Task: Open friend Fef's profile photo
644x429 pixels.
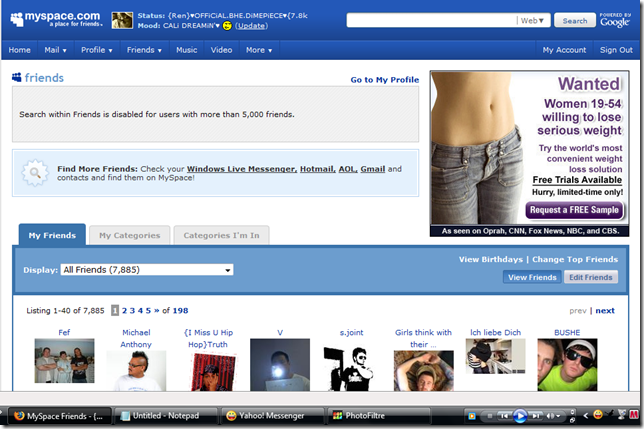Action: click(64, 360)
